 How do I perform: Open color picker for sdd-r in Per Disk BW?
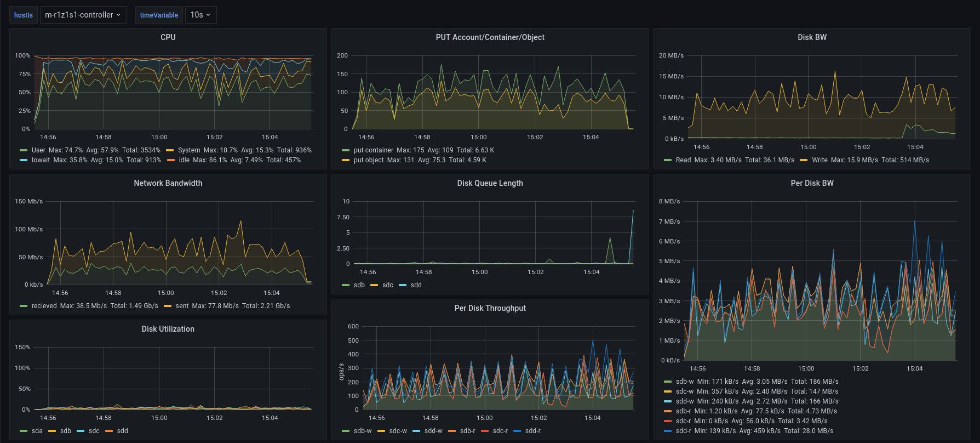pyautogui.click(x=668, y=431)
